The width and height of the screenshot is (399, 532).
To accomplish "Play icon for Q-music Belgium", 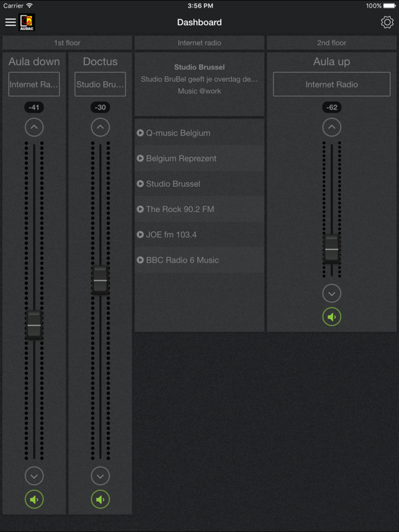I will [x=140, y=133].
